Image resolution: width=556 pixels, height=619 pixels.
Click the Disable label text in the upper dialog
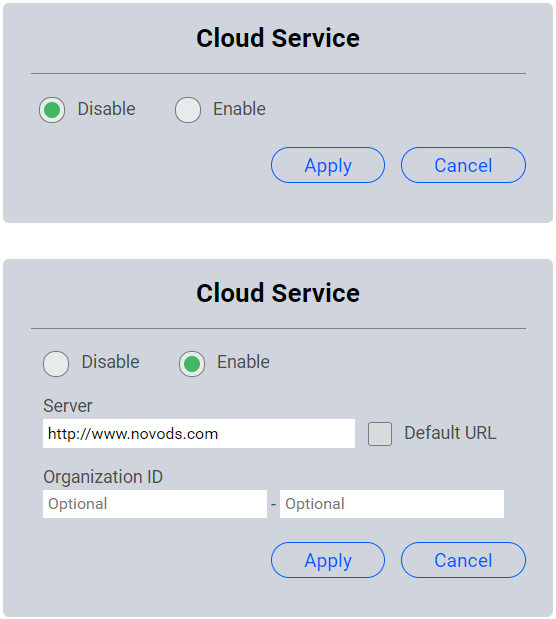point(107,109)
